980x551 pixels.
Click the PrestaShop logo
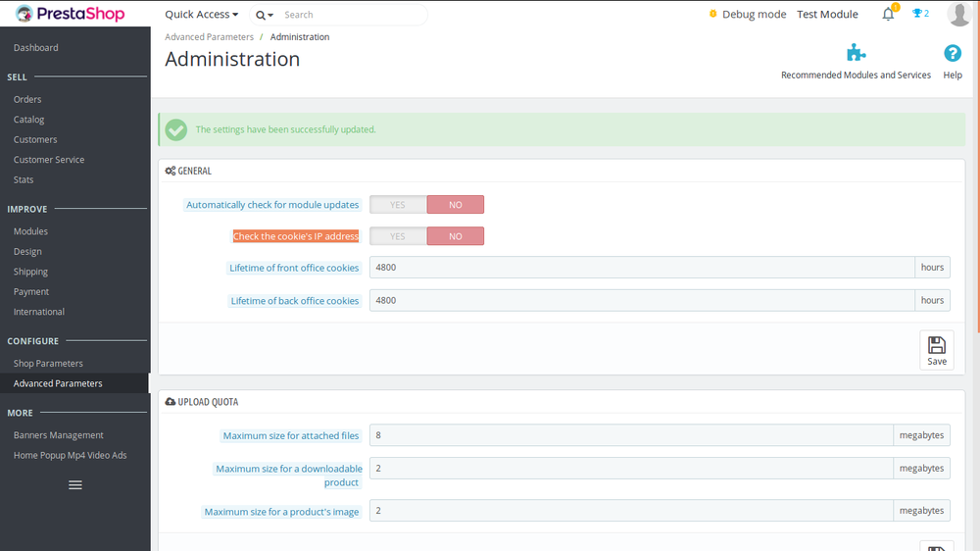tap(70, 13)
